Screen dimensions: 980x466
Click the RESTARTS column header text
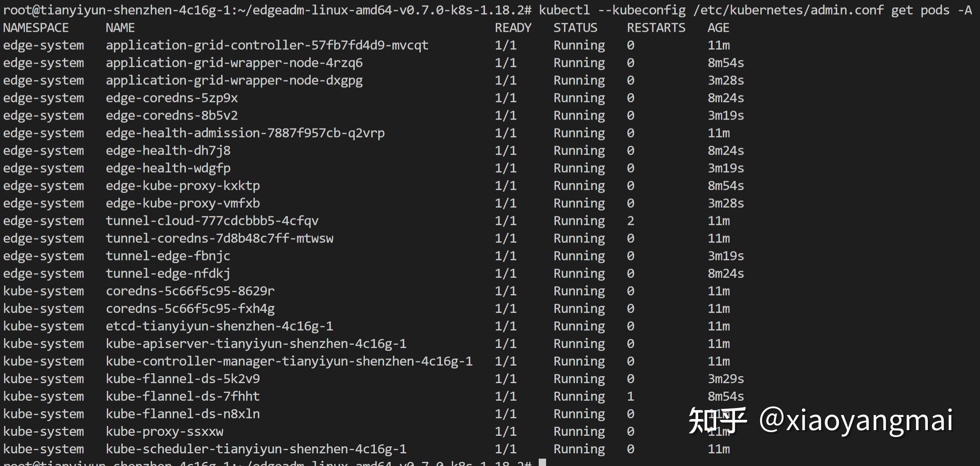coord(656,28)
